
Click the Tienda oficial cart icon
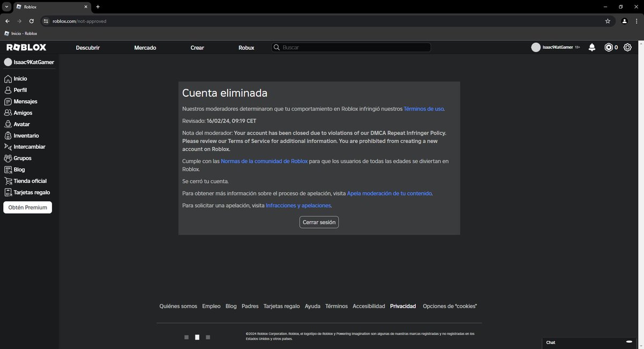coord(8,181)
